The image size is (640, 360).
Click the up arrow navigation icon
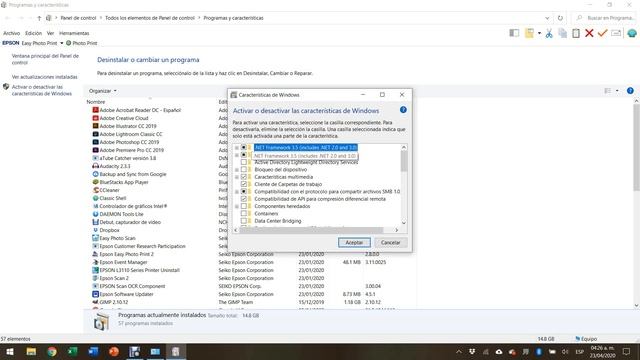click(39, 18)
